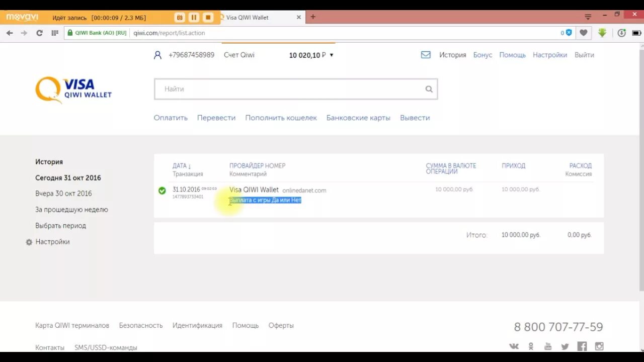The height and width of the screenshot is (362, 644).
Task: Open Бонус in the top menu
Action: [x=482, y=55]
